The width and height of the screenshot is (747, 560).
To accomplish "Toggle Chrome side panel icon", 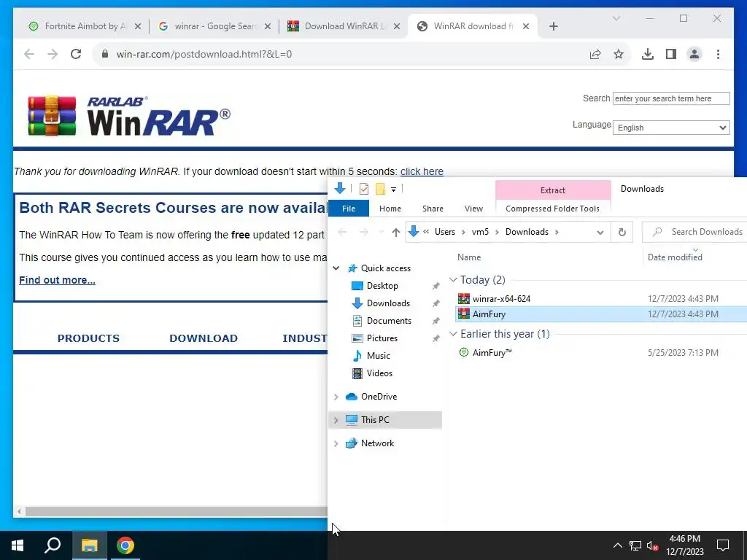I will point(671,54).
